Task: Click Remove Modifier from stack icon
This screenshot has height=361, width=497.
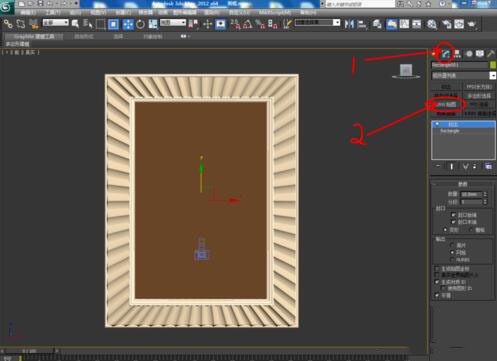Action: [475, 166]
